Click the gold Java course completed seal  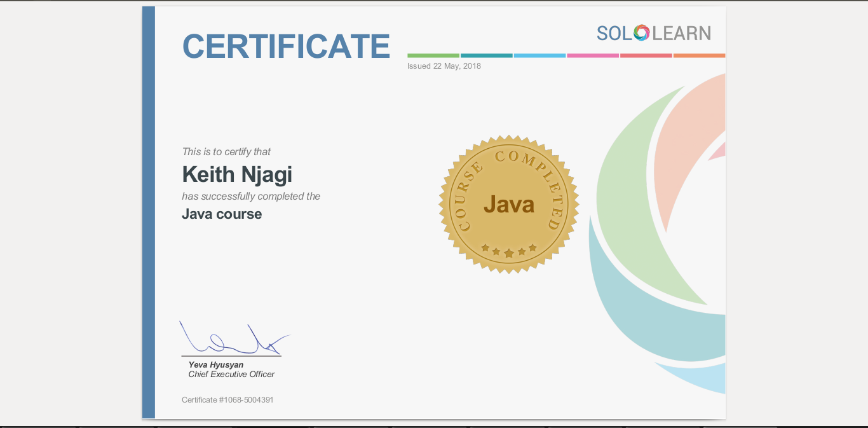coord(509,204)
